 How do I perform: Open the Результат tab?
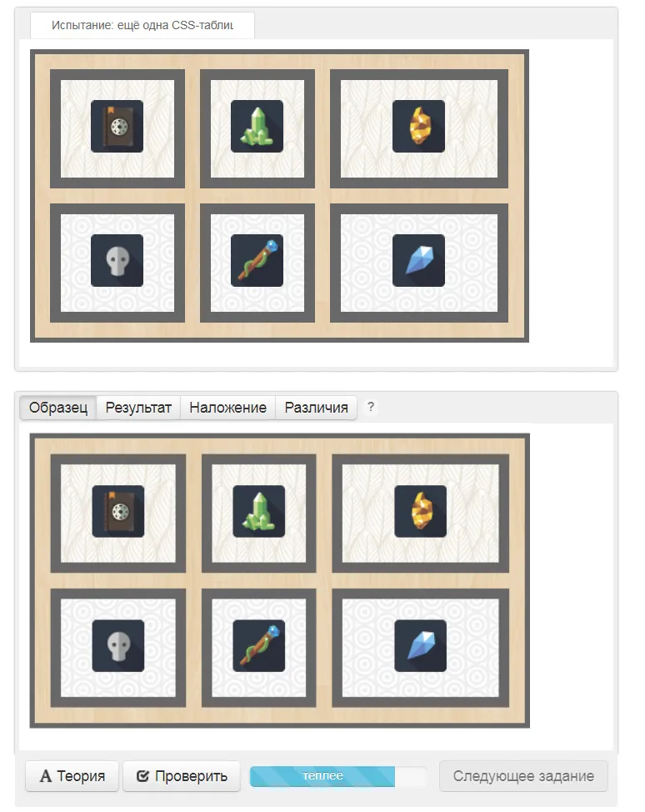(x=138, y=408)
